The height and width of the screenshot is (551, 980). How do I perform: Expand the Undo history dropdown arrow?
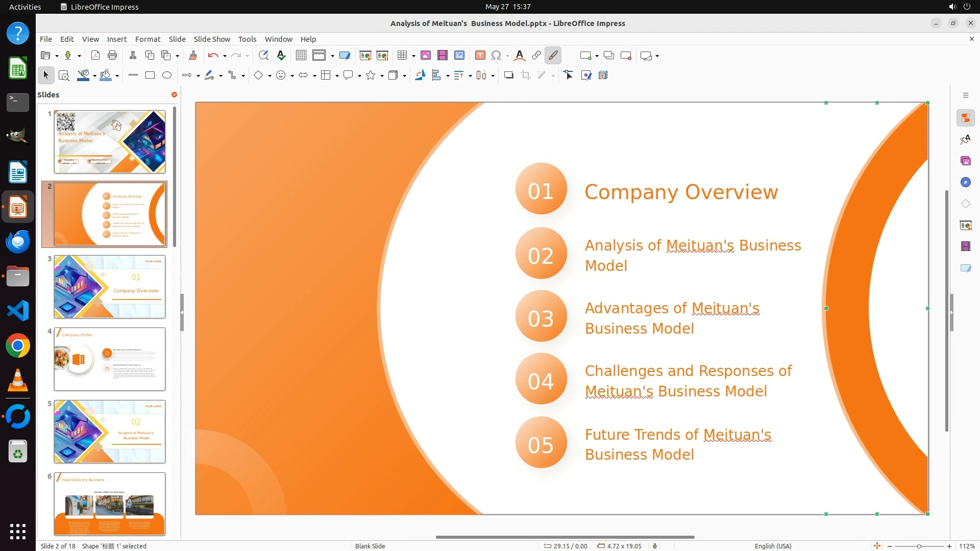tap(225, 56)
